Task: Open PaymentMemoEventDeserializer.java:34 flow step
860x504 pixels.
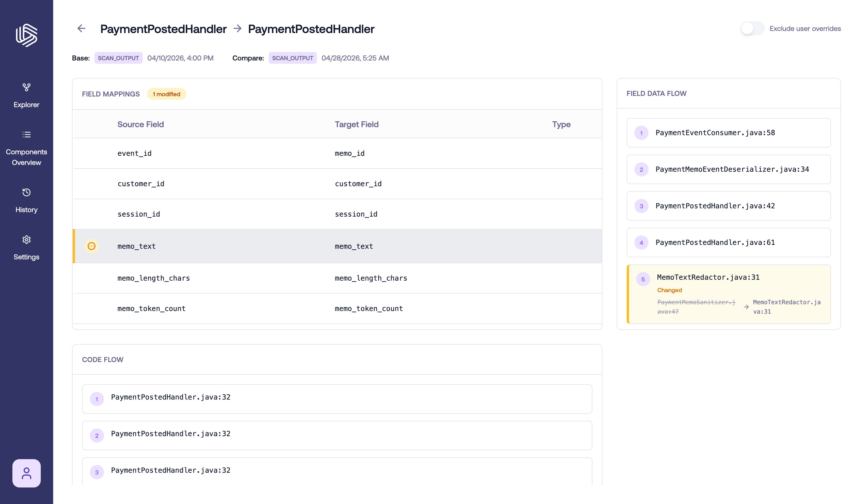Action: pyautogui.click(x=729, y=169)
